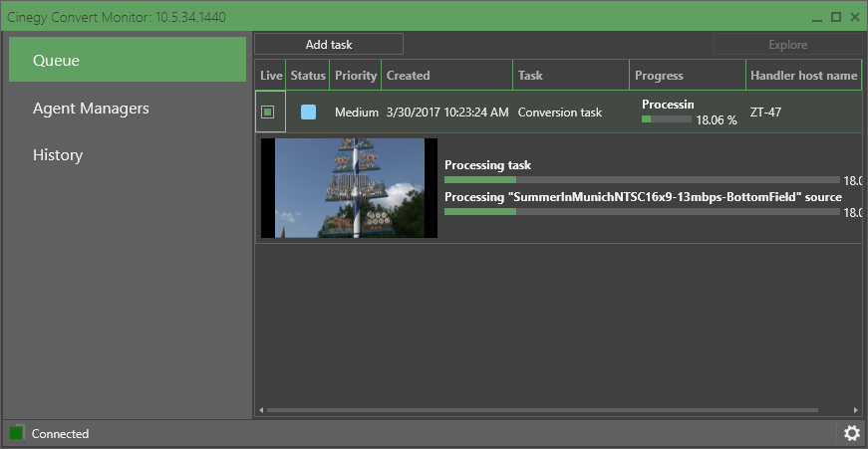The height and width of the screenshot is (449, 868).
Task: Close the Cinegy Convert Monitor window
Action: click(x=855, y=17)
